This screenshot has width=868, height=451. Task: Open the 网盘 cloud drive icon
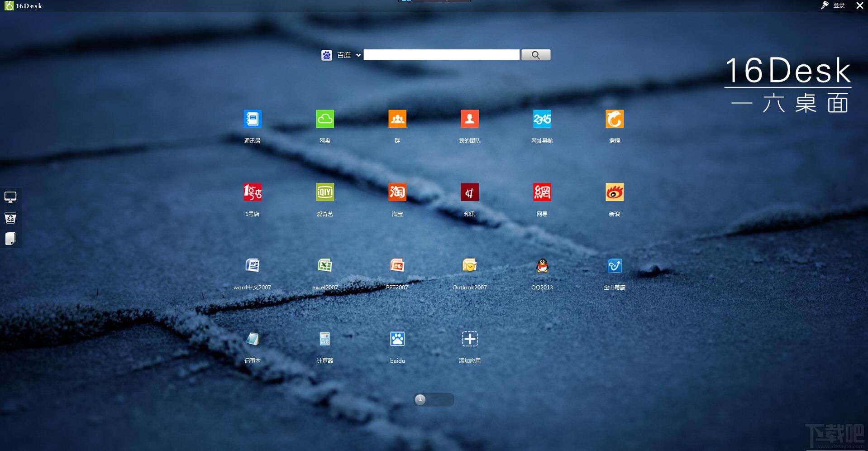tap(324, 119)
